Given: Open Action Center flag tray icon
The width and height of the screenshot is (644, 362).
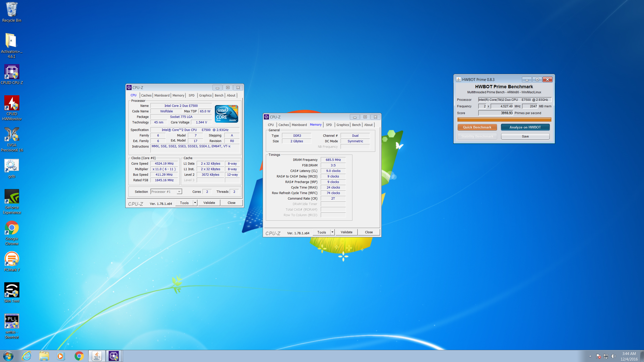Looking at the screenshot, I should (598, 356).
